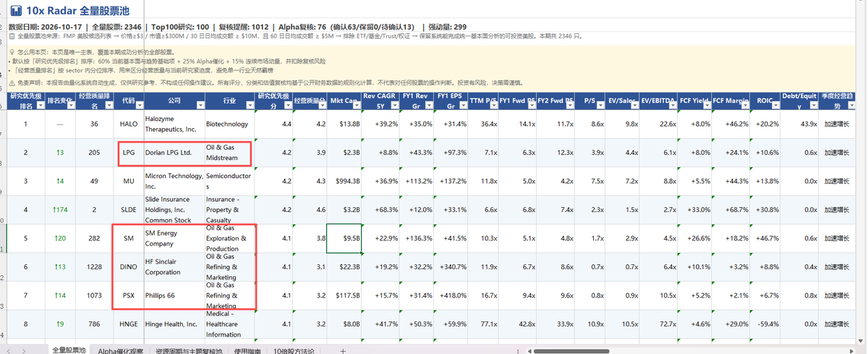
Task: Click the +68.7% FCF Margin cell
Action: click(731, 210)
